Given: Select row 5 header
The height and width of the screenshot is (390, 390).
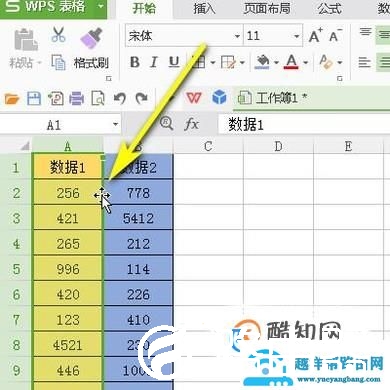Looking at the screenshot, I should point(16,269).
